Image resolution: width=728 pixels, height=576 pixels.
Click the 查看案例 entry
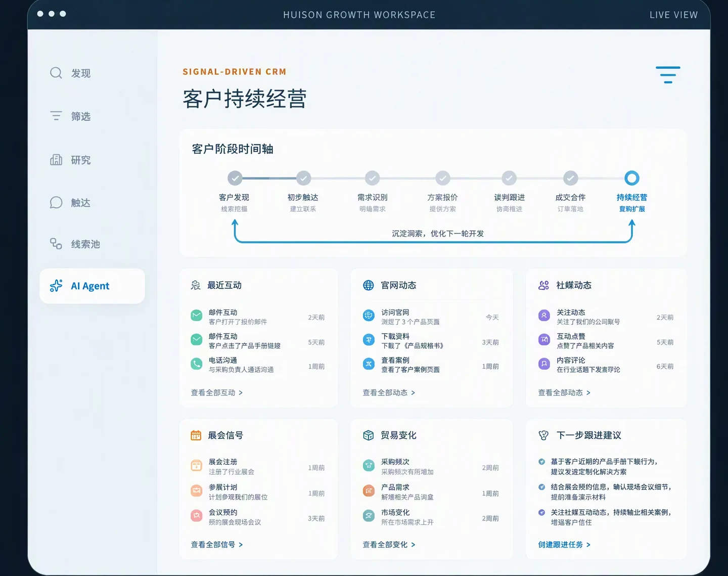click(431, 365)
